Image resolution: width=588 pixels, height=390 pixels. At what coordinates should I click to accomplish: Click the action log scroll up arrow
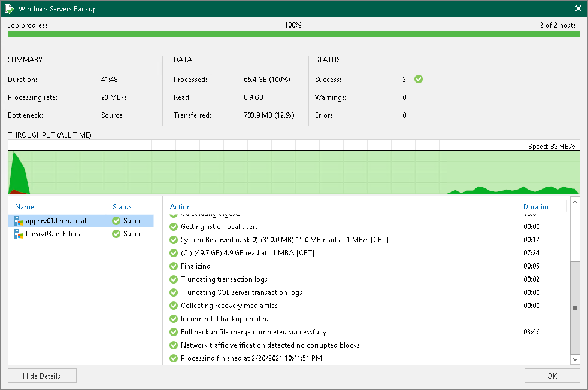pos(575,202)
